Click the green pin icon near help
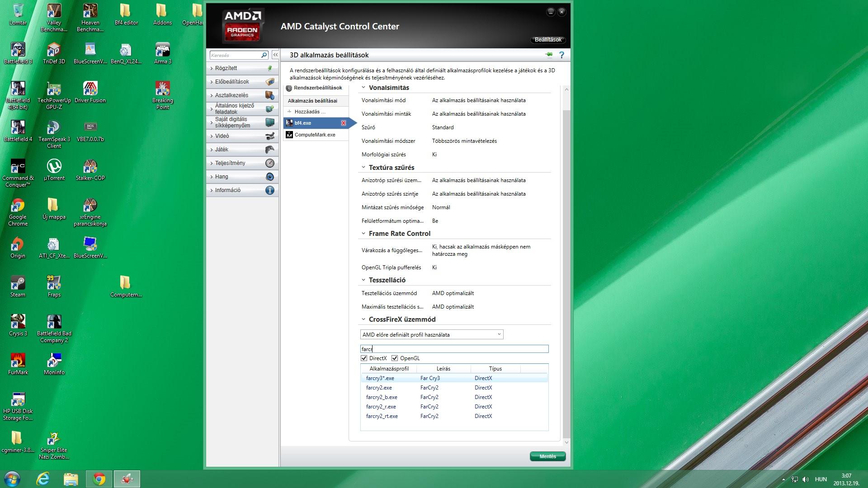The image size is (868, 488). 549,55
